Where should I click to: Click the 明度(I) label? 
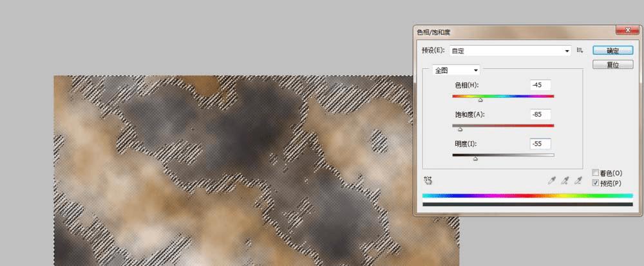[x=466, y=144]
